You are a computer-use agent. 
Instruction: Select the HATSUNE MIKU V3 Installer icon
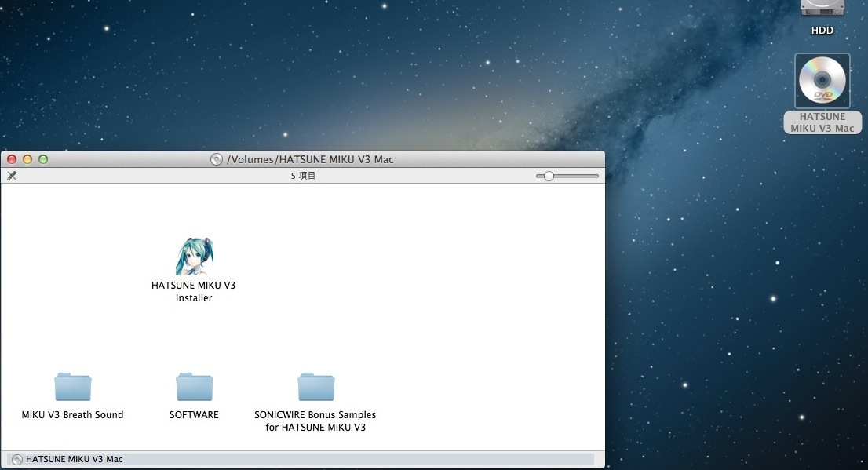point(195,257)
